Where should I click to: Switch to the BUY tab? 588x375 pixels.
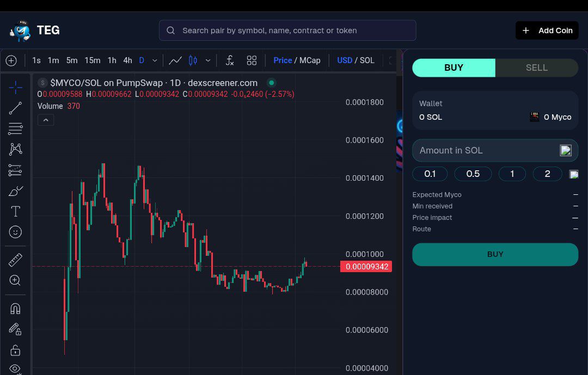(x=454, y=68)
